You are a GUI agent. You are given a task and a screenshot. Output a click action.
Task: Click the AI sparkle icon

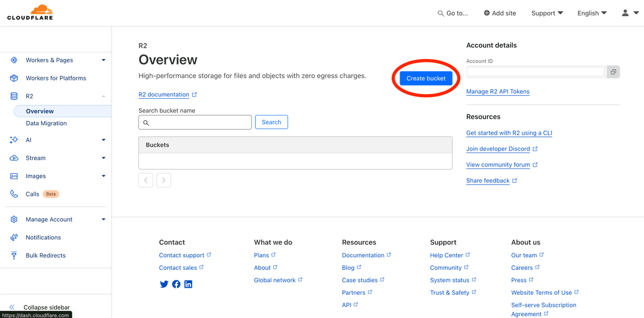[14, 140]
